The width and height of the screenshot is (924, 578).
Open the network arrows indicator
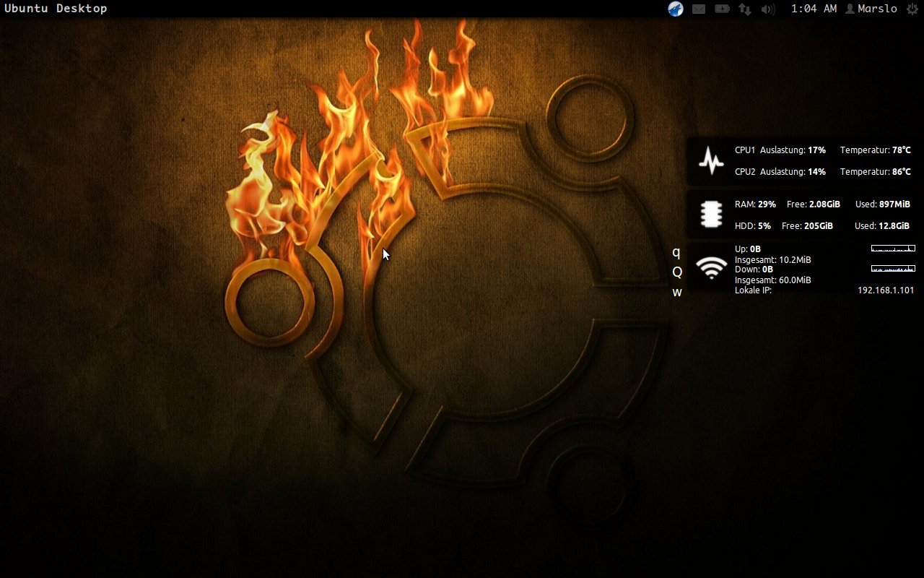(745, 9)
